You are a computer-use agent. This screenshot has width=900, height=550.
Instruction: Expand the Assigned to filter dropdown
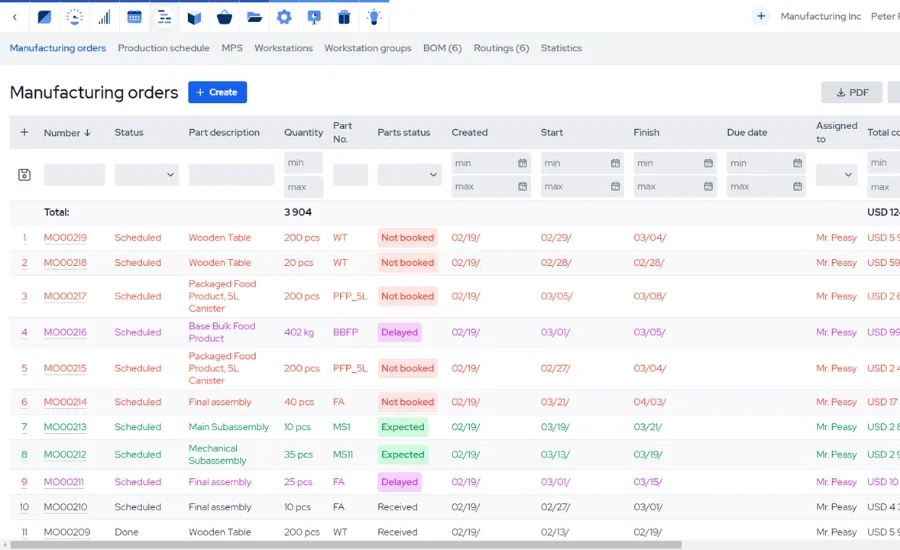[x=836, y=175]
